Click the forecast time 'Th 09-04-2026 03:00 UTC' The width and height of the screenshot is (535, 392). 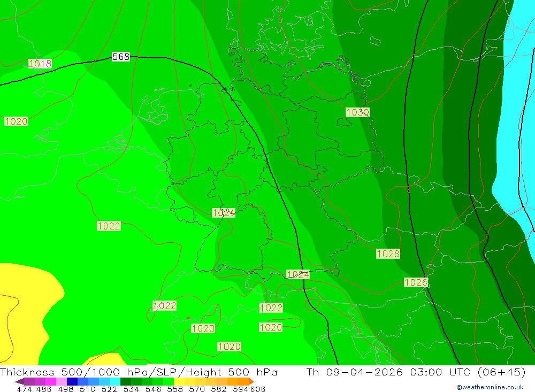(x=388, y=372)
